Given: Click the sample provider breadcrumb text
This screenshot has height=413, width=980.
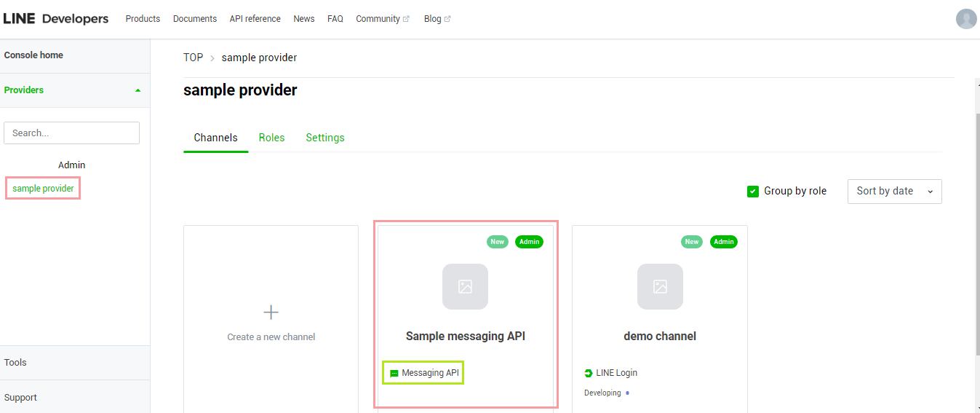Looking at the screenshot, I should [x=259, y=58].
